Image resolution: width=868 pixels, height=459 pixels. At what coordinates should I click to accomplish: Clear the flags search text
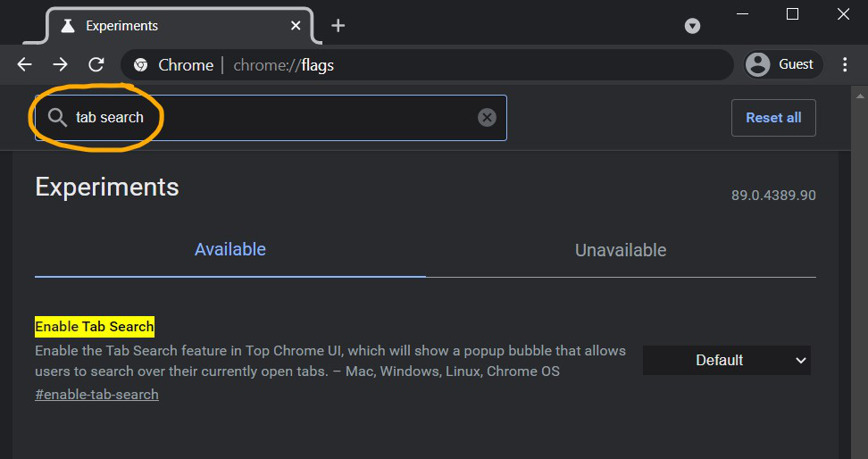click(487, 117)
